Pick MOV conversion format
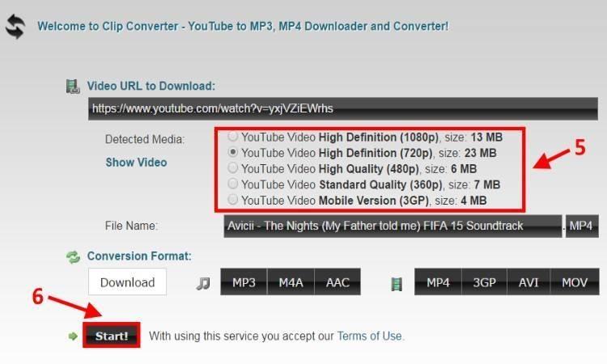 pyautogui.click(x=575, y=282)
